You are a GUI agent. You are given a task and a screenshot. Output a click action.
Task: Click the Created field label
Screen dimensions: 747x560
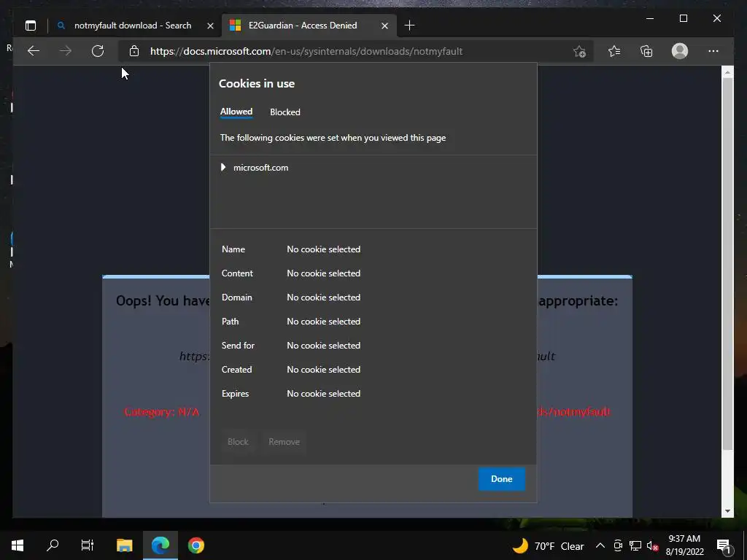point(237,370)
